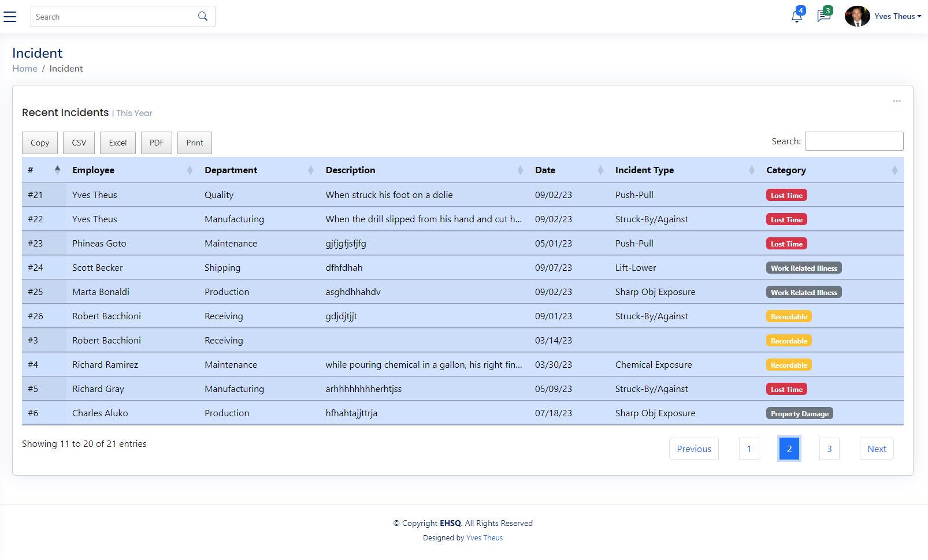
Task: Expand the Yves Theus profile dropdown
Action: point(897,16)
